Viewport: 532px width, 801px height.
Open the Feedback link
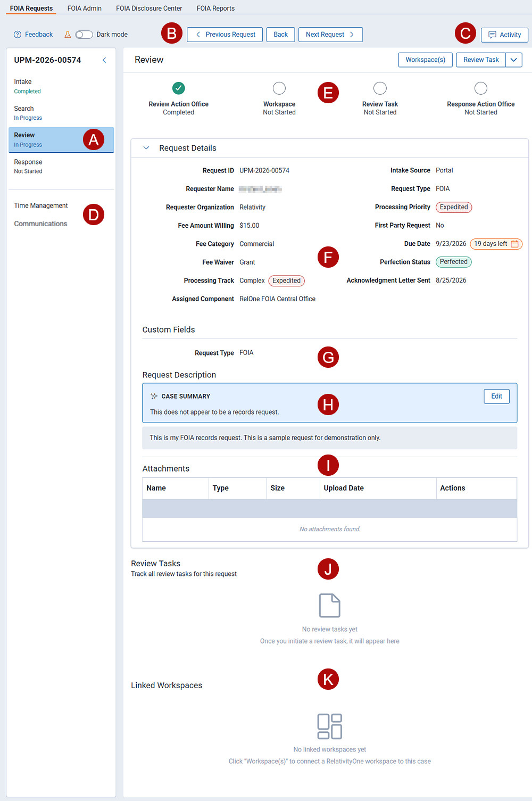pyautogui.click(x=34, y=35)
